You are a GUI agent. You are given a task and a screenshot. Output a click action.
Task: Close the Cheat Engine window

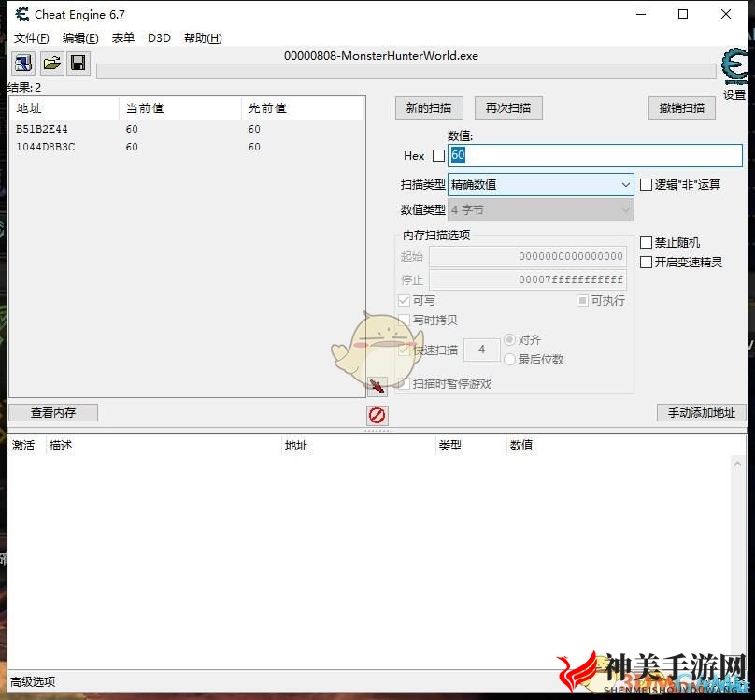726,14
